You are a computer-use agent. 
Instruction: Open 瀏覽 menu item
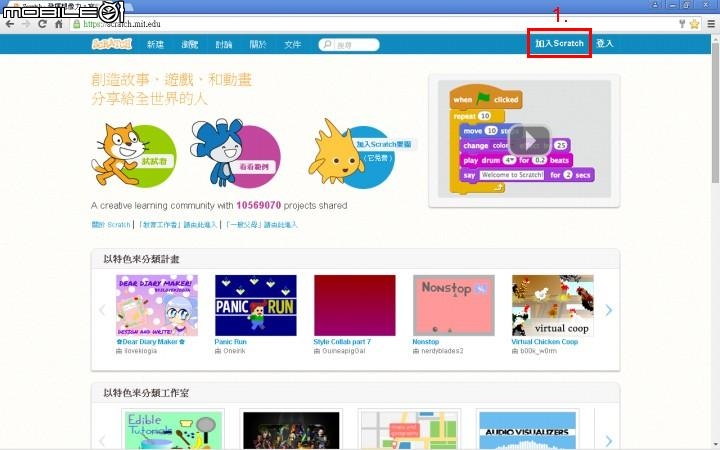pyautogui.click(x=190, y=45)
